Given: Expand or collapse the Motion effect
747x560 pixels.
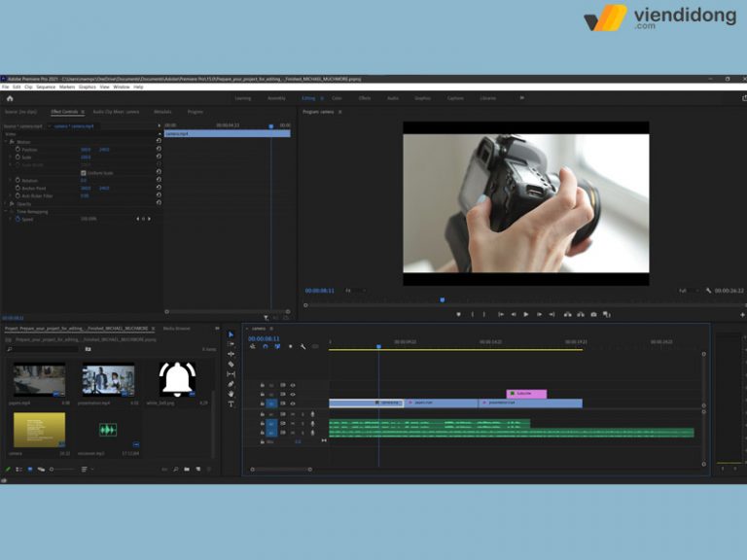Looking at the screenshot, I should pyautogui.click(x=6, y=141).
